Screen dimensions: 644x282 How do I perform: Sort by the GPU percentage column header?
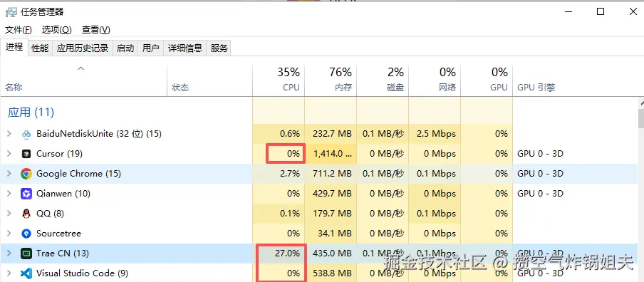click(x=487, y=81)
